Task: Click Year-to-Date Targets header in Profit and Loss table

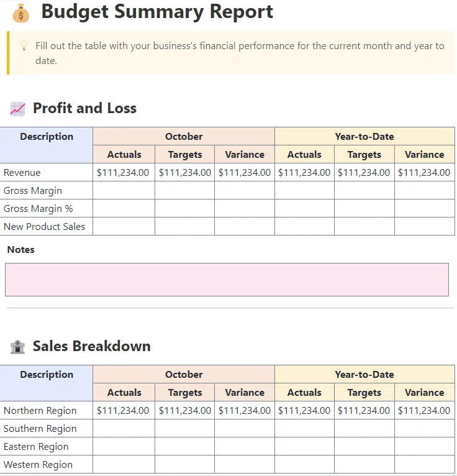Action: (364, 155)
